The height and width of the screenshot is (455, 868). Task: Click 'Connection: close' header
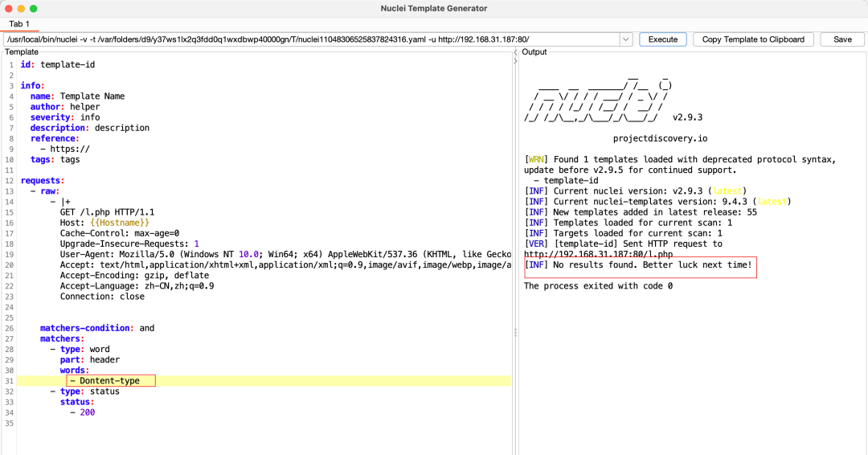(102, 296)
